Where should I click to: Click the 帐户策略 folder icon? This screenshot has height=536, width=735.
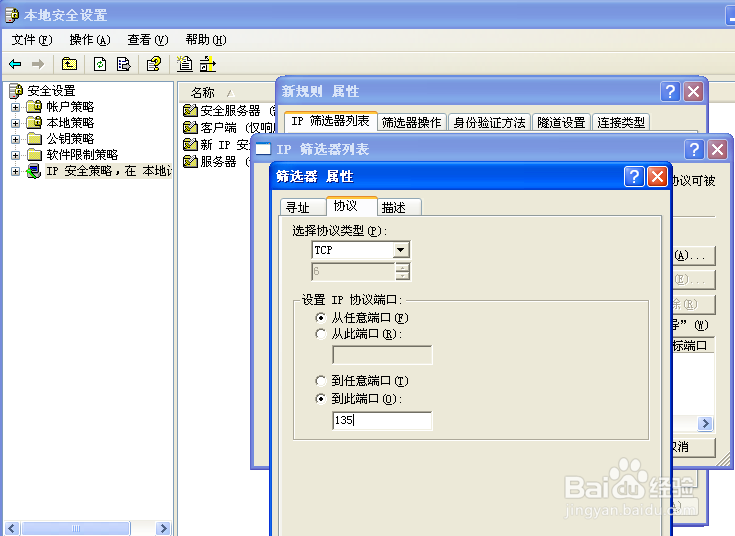point(34,107)
